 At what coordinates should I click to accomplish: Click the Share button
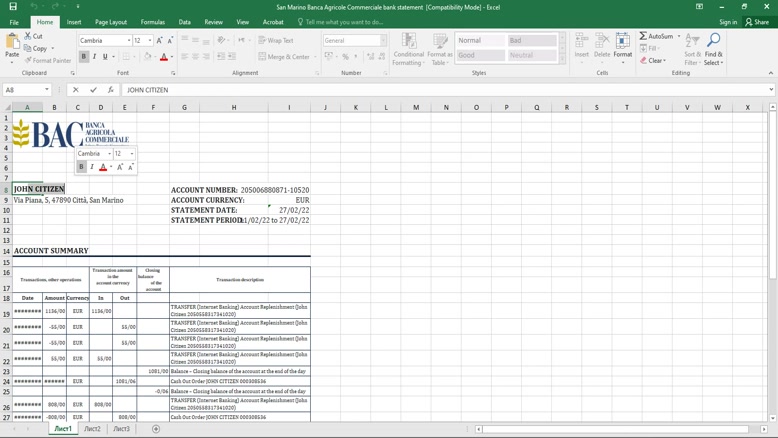pos(757,22)
